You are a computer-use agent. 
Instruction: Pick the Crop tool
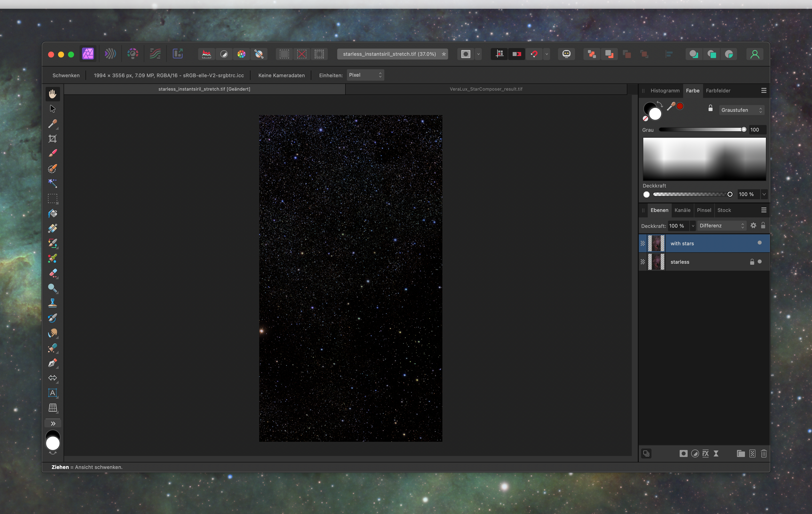coord(53,139)
